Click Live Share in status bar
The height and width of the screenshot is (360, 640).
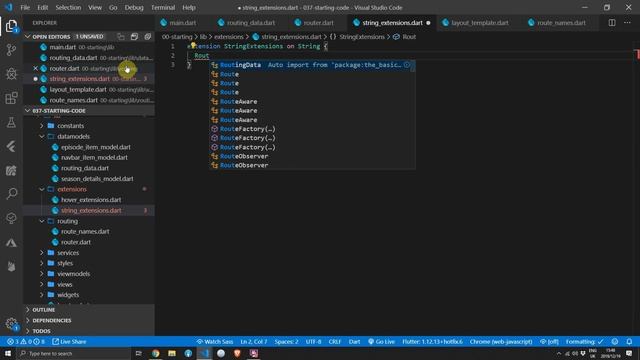click(69, 342)
